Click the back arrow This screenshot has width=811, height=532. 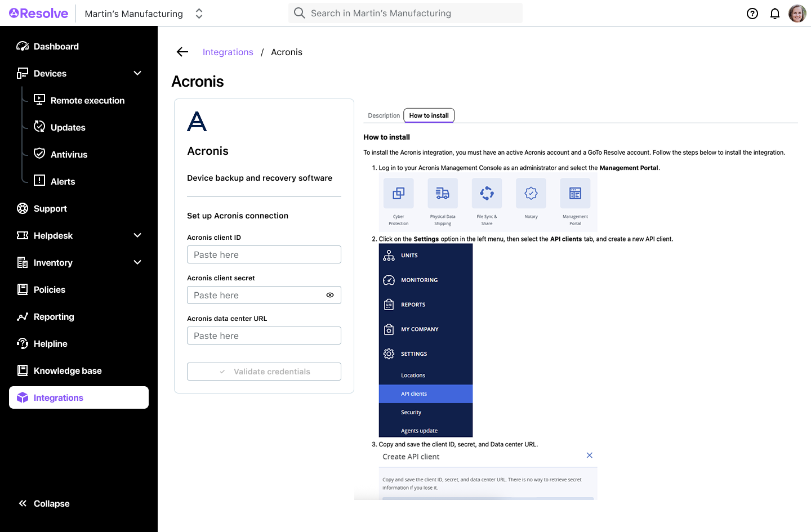[182, 52]
